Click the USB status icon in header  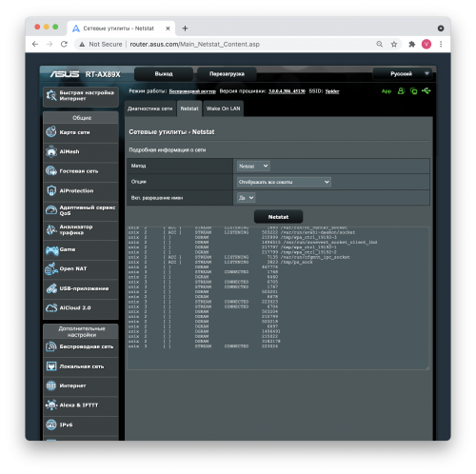point(426,91)
